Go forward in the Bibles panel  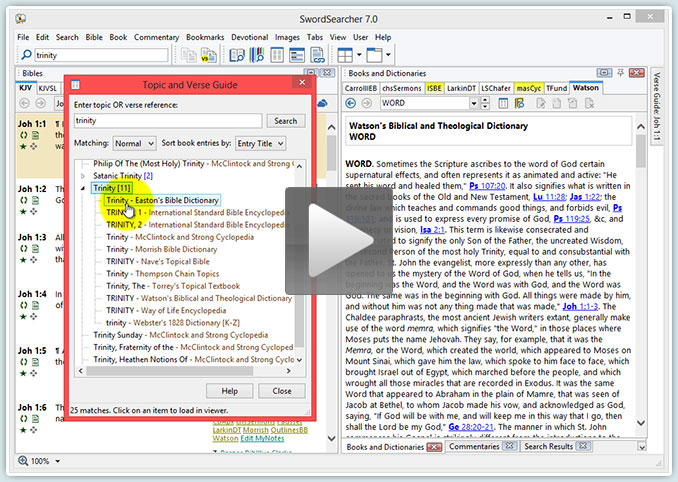[x=40, y=103]
